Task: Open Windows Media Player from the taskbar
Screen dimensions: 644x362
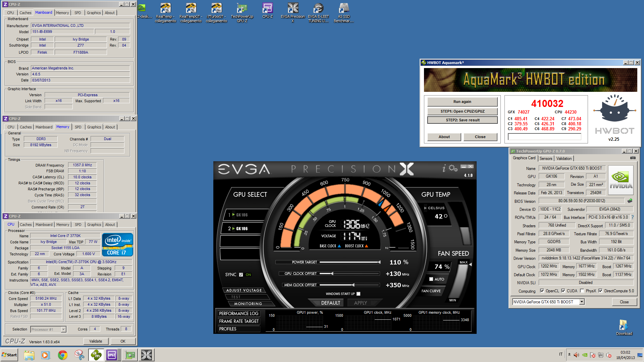Action: pyautogui.click(x=46, y=355)
